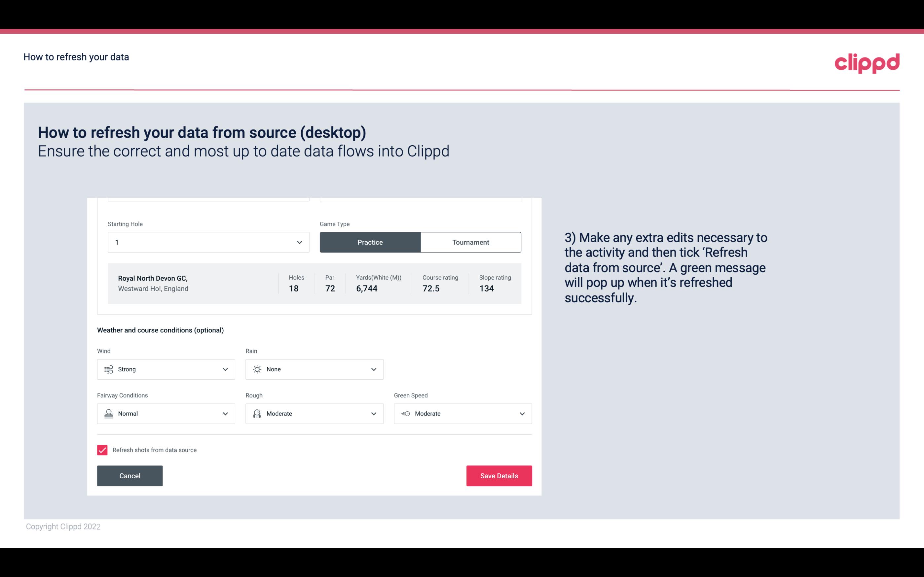Expand the Starting Hole selector
This screenshot has height=577, width=924.
pyautogui.click(x=299, y=242)
